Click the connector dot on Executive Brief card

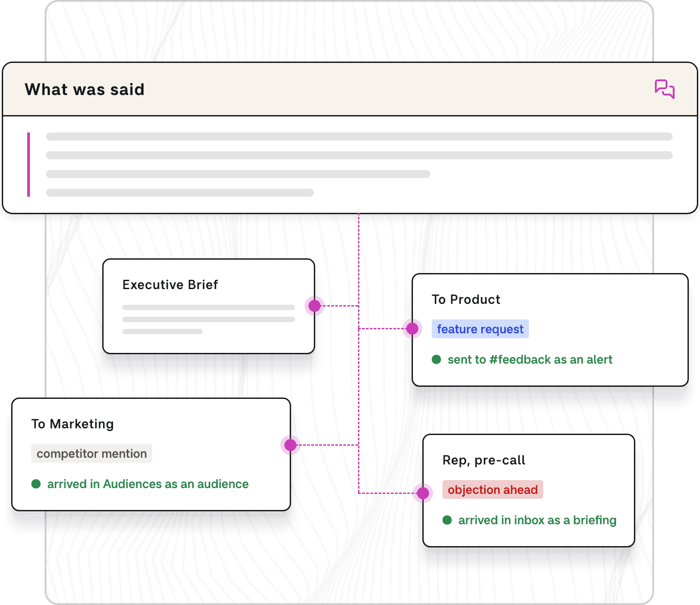click(314, 306)
